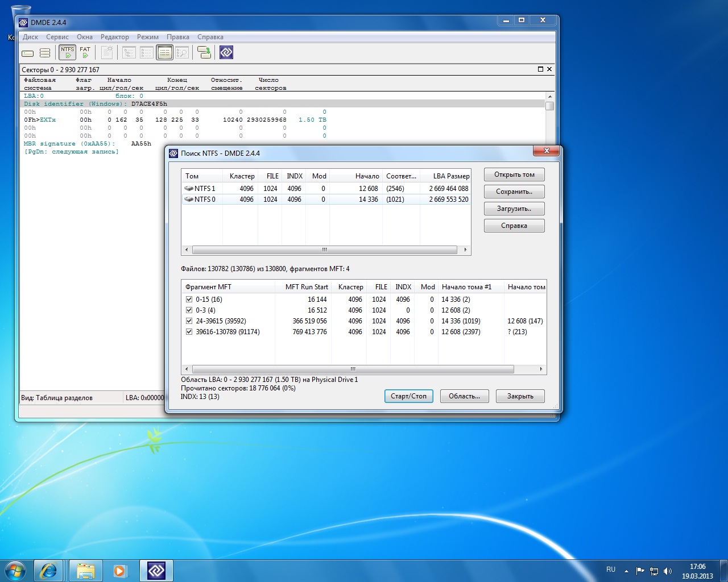This screenshot has width=728, height=582.
Task: Open the Редактор menu
Action: (x=114, y=37)
